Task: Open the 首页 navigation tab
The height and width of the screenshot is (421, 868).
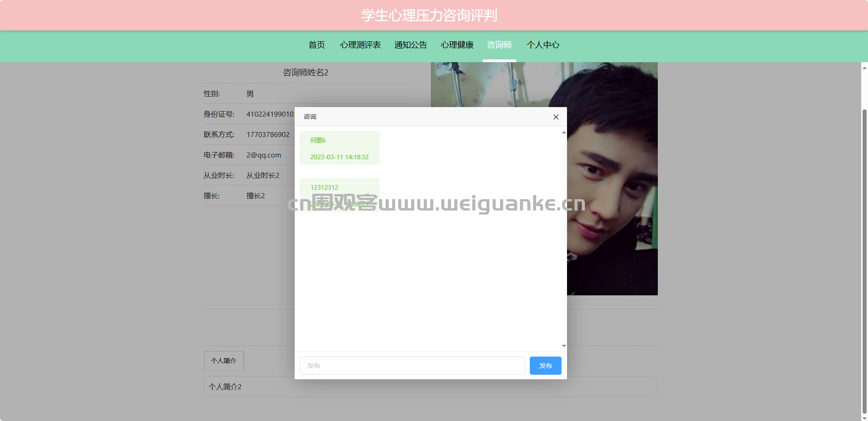Action: 317,45
